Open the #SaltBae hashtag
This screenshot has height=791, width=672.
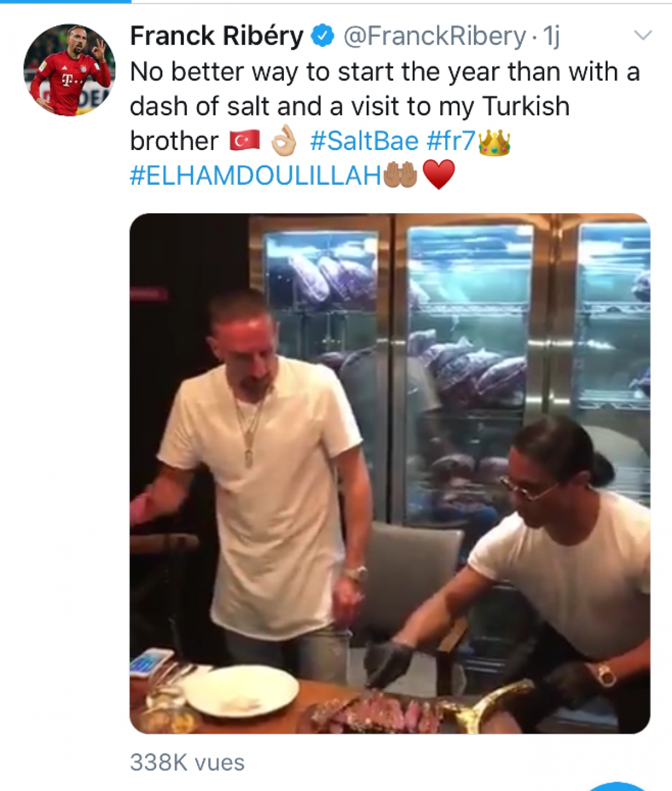click(364, 141)
